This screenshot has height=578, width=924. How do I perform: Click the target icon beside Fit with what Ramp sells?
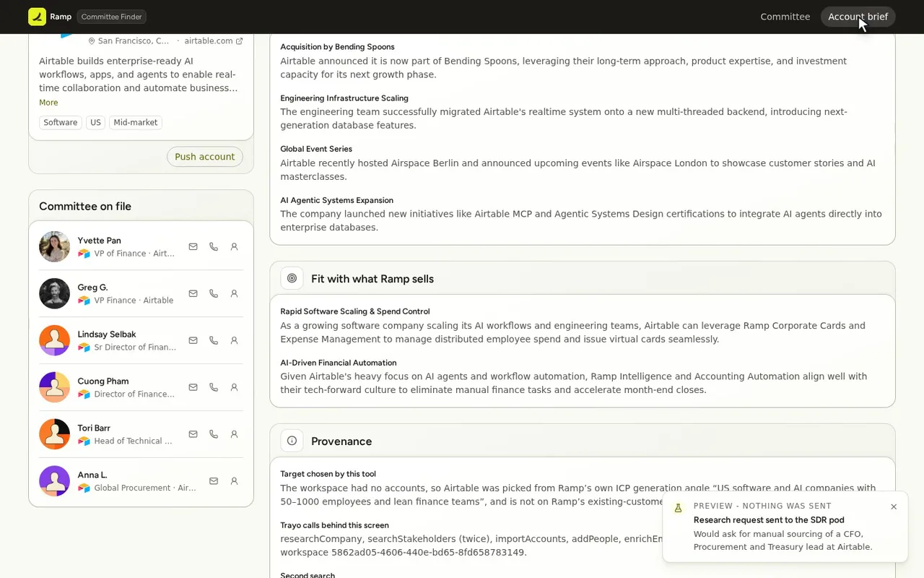292,278
